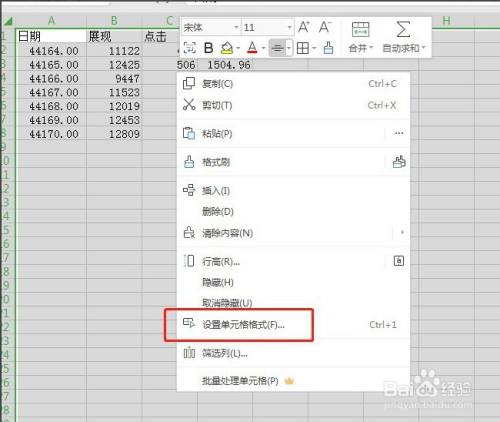Expand the alignment dropdown arrow
500x422 pixels.
pos(289,49)
